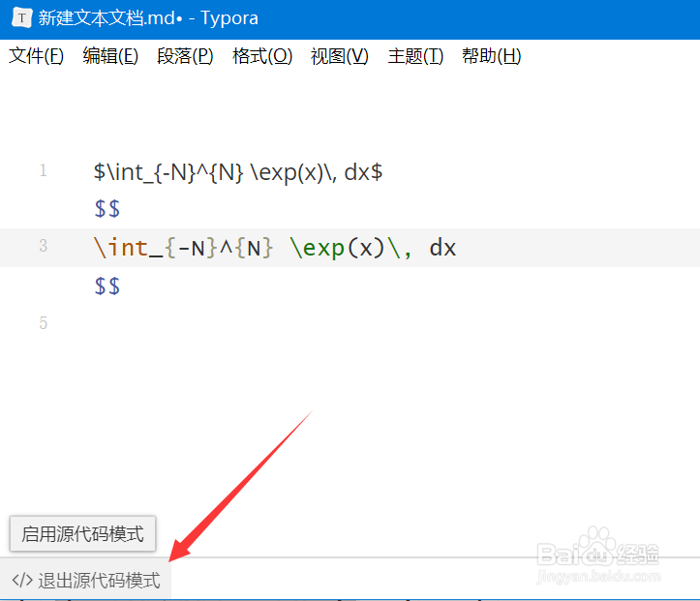Open the 视图(V) menu
Image resolution: width=700 pixels, height=601 pixels.
point(339,56)
